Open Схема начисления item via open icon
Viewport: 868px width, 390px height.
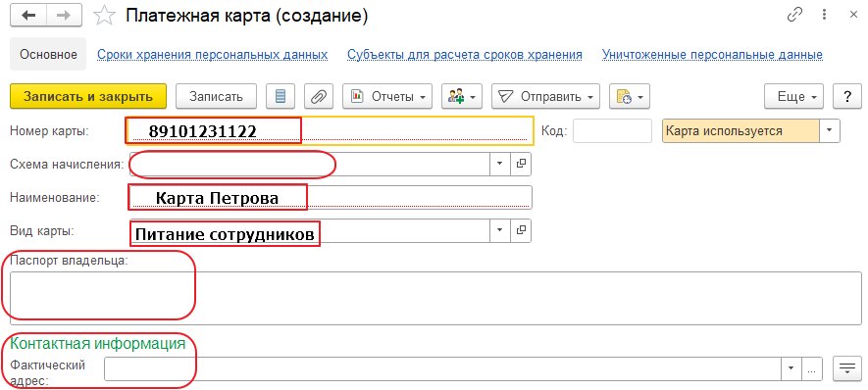point(521,164)
